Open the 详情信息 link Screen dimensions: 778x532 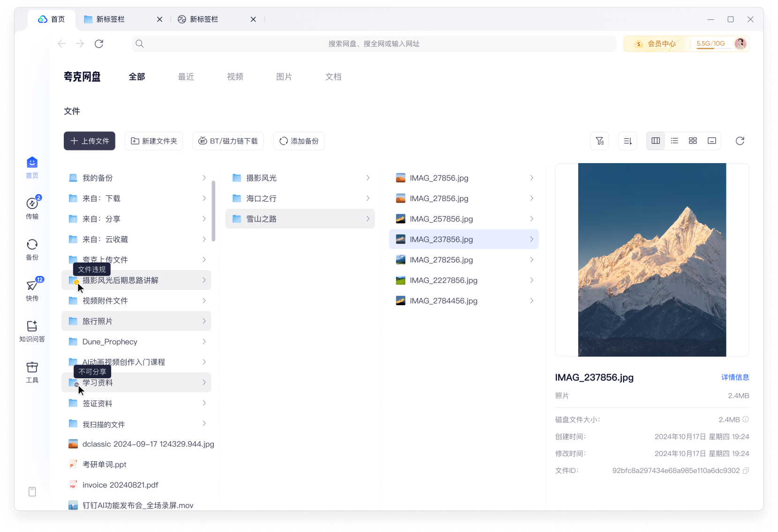tap(735, 377)
